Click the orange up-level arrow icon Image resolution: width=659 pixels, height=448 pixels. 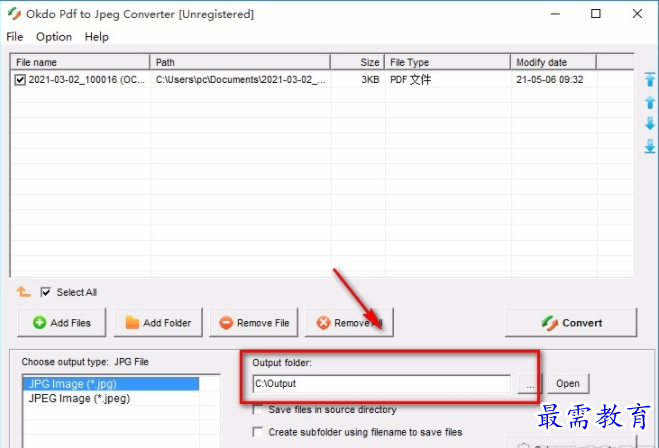coord(23,292)
